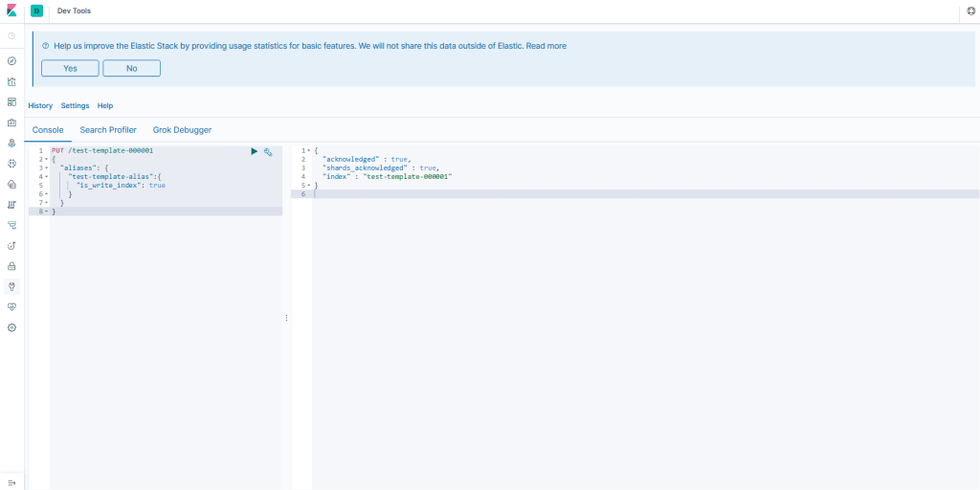
Task: Toggle the response fold marker on line 5
Action: [309, 186]
